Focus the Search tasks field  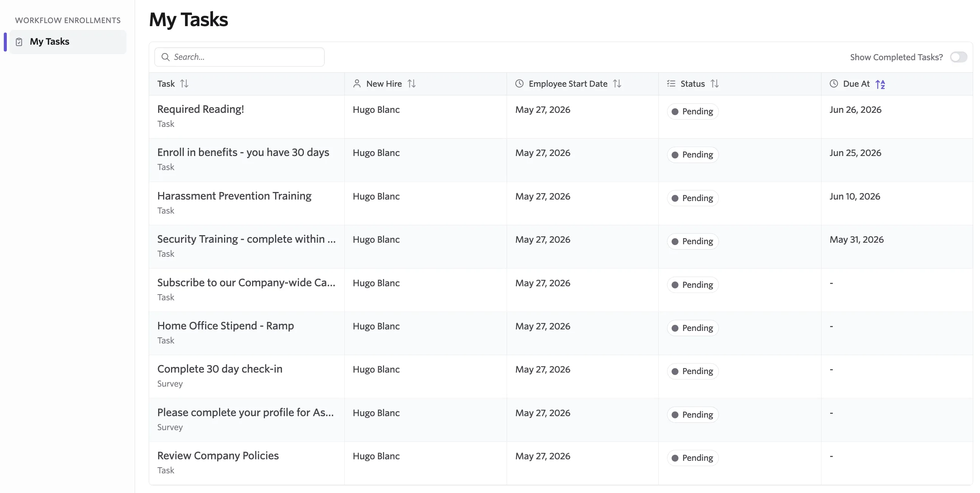(x=239, y=57)
